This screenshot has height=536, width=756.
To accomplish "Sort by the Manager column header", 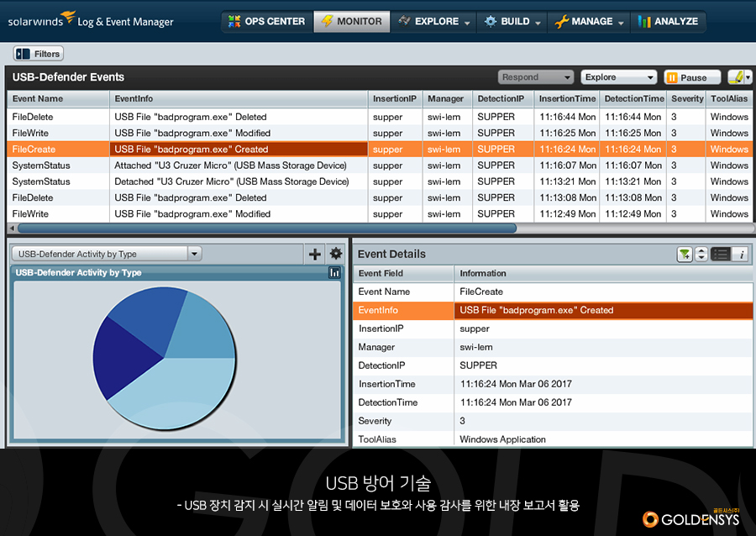I will tap(447, 99).
